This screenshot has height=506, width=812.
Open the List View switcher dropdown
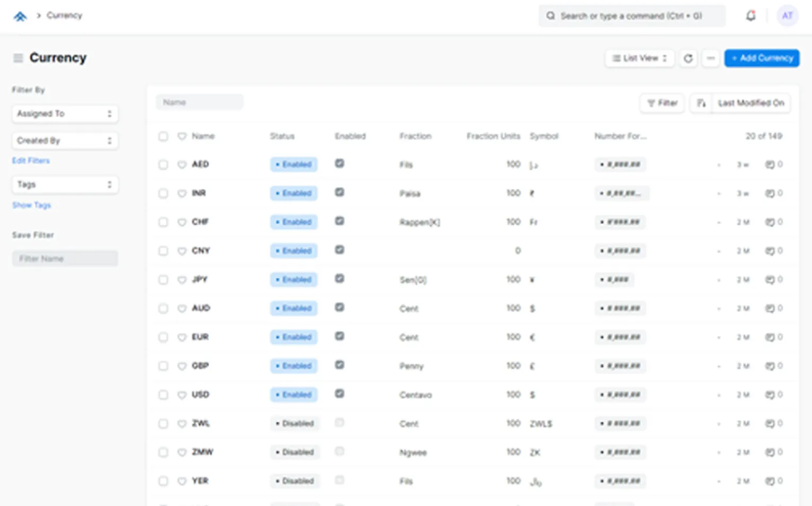tap(639, 58)
